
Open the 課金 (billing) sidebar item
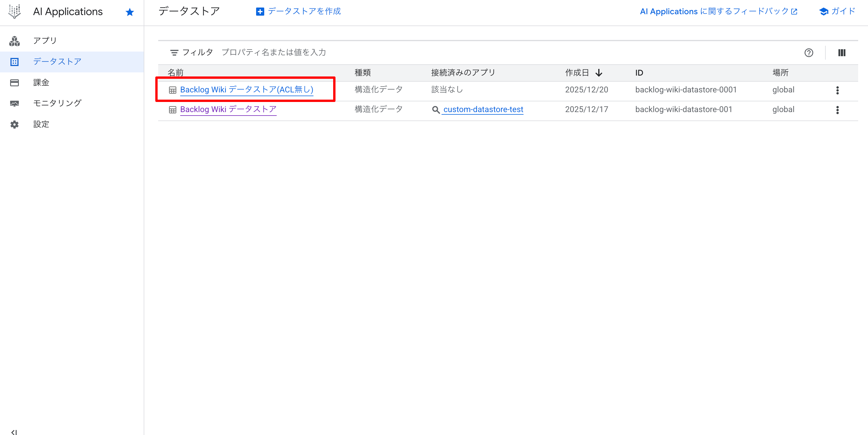pos(41,82)
